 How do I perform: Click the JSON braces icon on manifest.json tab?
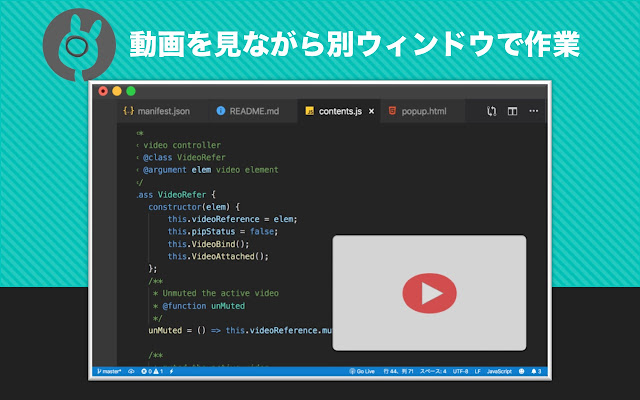pyautogui.click(x=129, y=111)
